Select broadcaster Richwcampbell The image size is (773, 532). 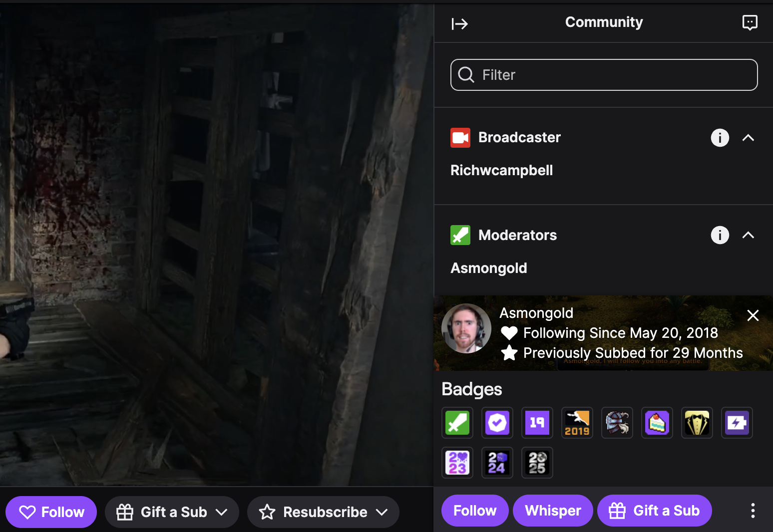(501, 170)
